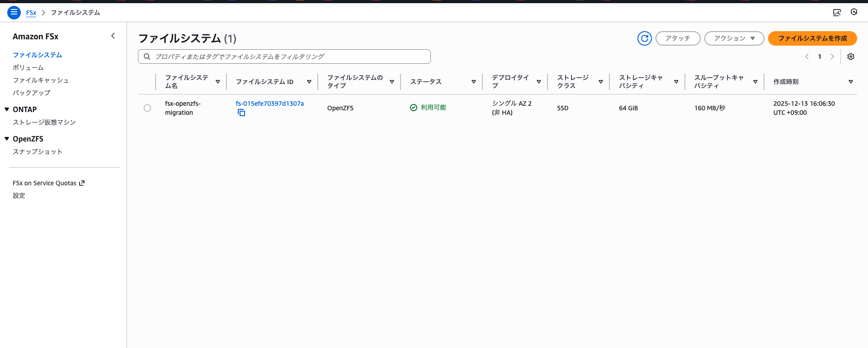Screen dimensions: 868x348
Task: Open file system link fs-015efe70397d1307a
Action: (270, 103)
